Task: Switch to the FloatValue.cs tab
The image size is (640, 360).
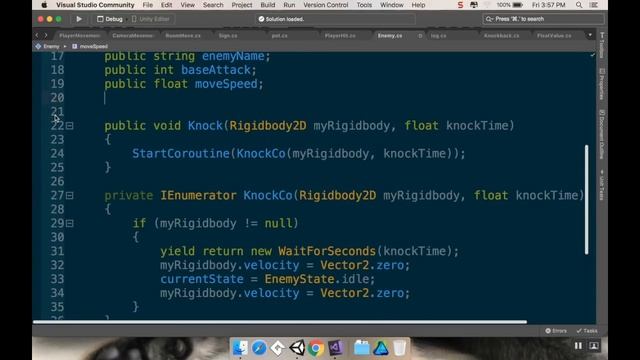Action: [554, 36]
